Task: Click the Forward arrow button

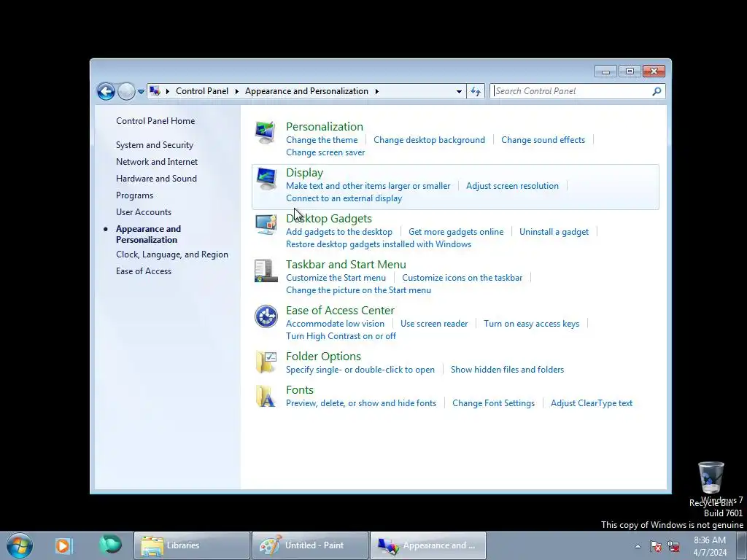Action: point(126,91)
